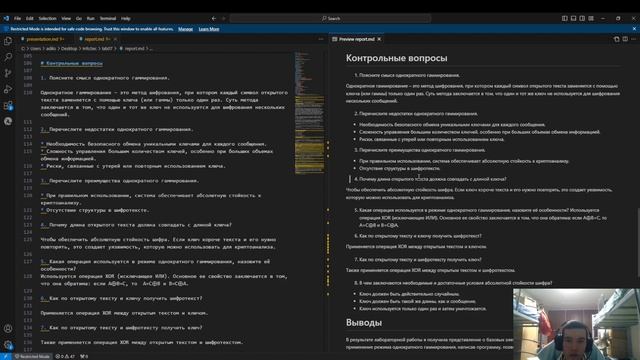Viewport: 640px width, 360px height.
Task: Dismiss the Restricted Mode banner
Action: pyautogui.click(x=634, y=29)
